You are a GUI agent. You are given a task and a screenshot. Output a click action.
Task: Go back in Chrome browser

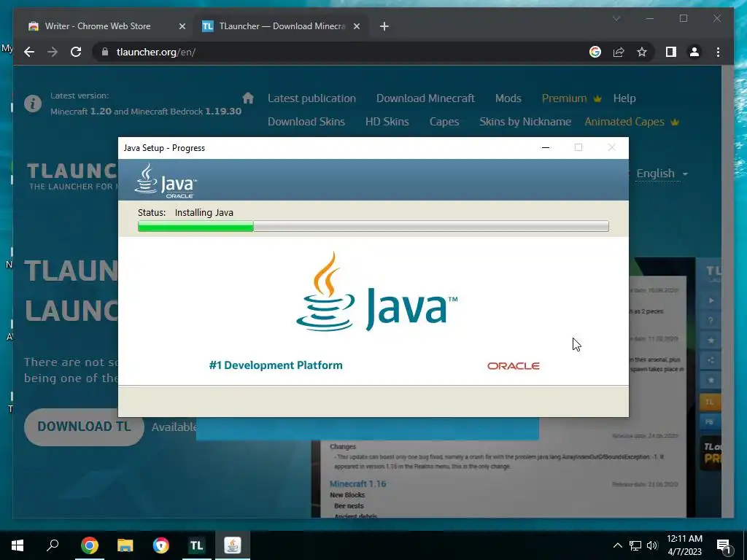point(29,52)
